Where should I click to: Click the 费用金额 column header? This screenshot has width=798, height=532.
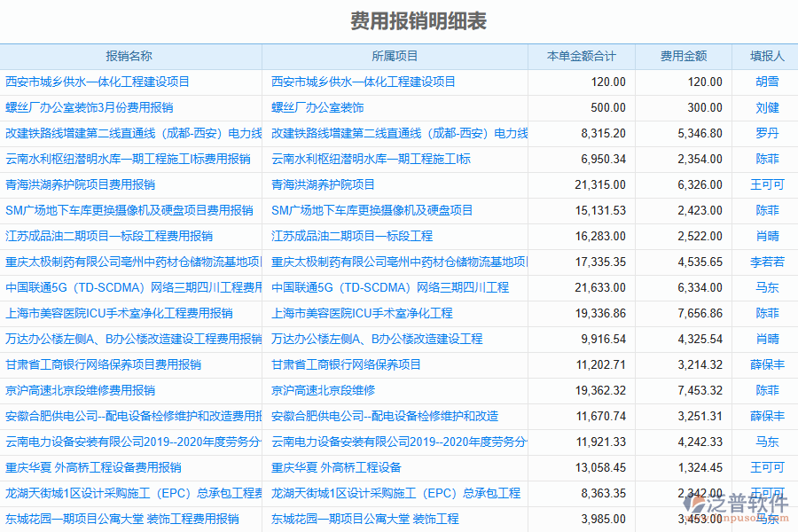[684, 57]
